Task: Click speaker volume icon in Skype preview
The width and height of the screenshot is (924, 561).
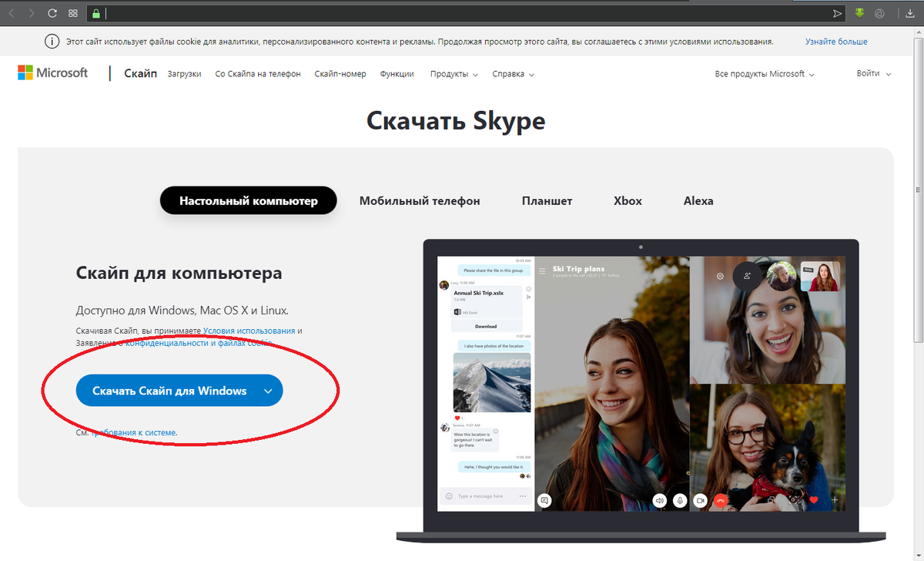Action: (x=659, y=500)
